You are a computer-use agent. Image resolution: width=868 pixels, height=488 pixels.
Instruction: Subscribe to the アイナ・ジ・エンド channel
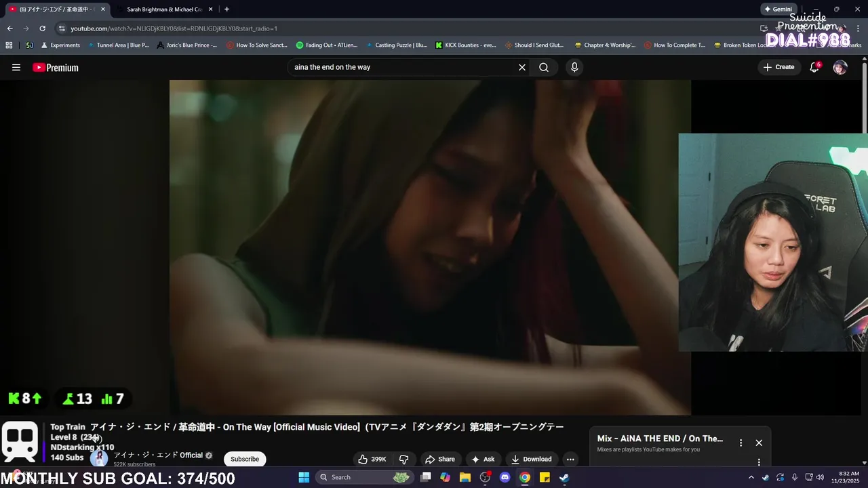(245, 459)
